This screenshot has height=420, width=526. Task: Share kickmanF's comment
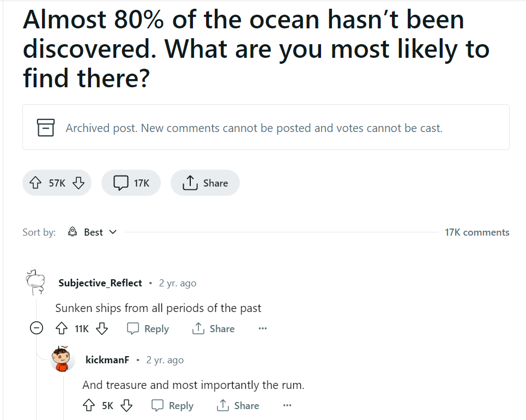[x=238, y=406]
